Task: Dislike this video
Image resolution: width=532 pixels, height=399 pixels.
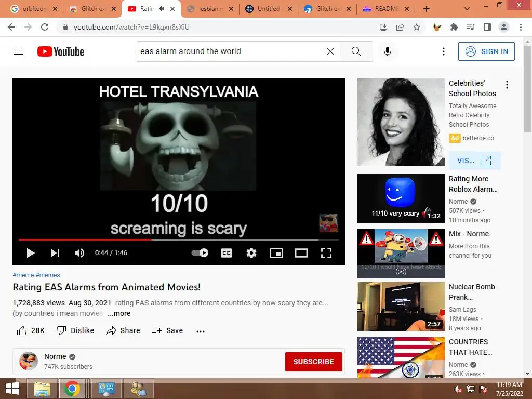Action: (x=75, y=330)
